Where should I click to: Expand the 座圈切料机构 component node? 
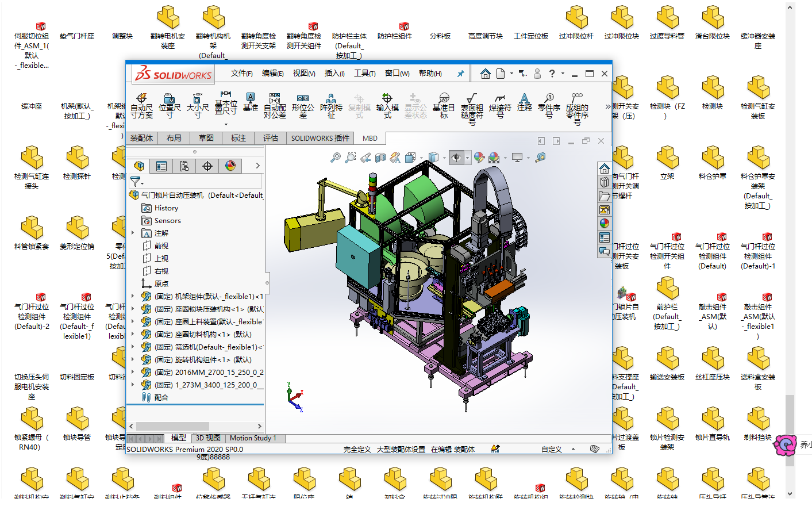tap(133, 334)
